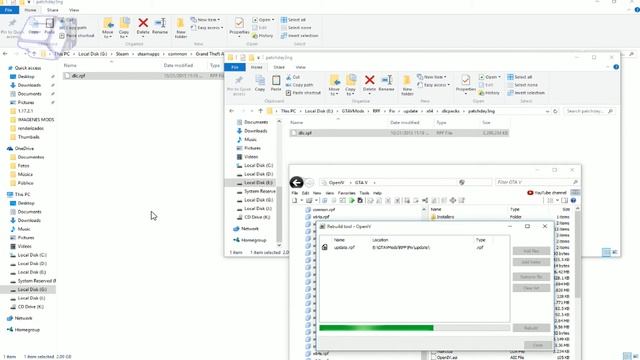This screenshot has height=360, width=640.
Task: Click Move to in the back Explorer ribbon
Action: click(107, 27)
